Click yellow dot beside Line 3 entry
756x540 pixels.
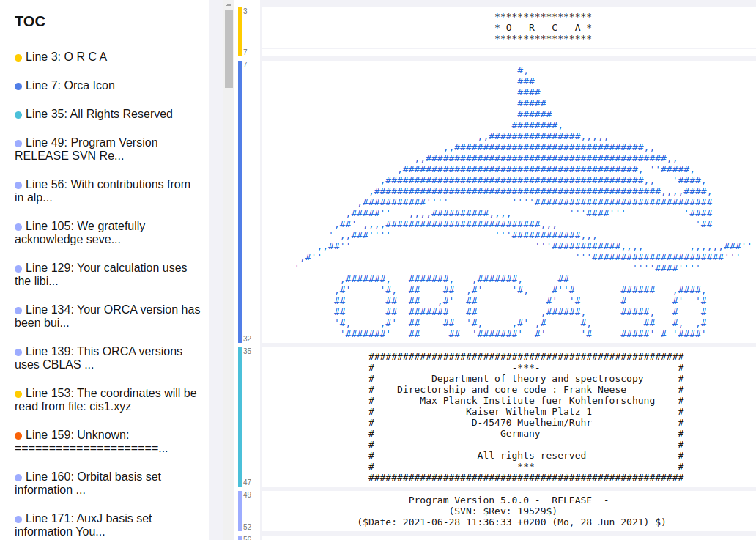coord(18,58)
